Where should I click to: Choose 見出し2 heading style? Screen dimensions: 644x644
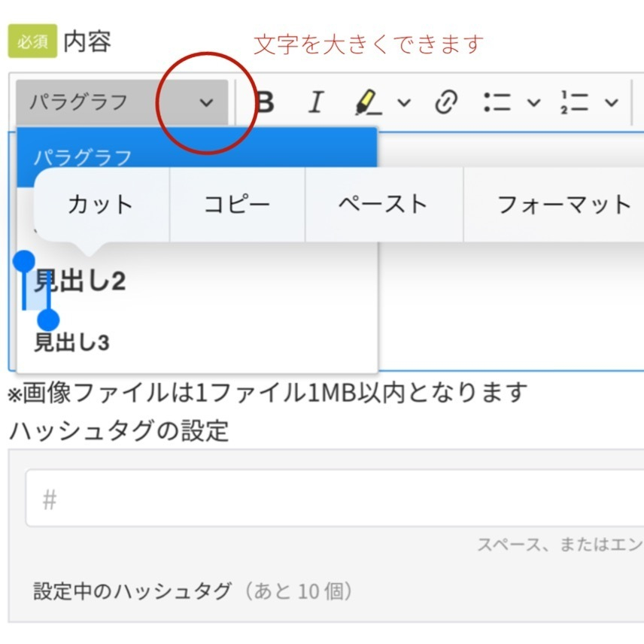80,281
